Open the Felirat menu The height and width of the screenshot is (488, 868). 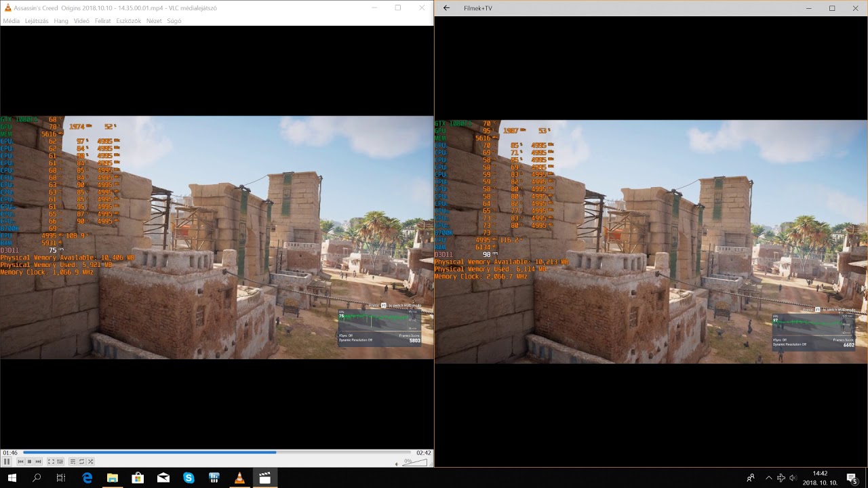point(103,21)
